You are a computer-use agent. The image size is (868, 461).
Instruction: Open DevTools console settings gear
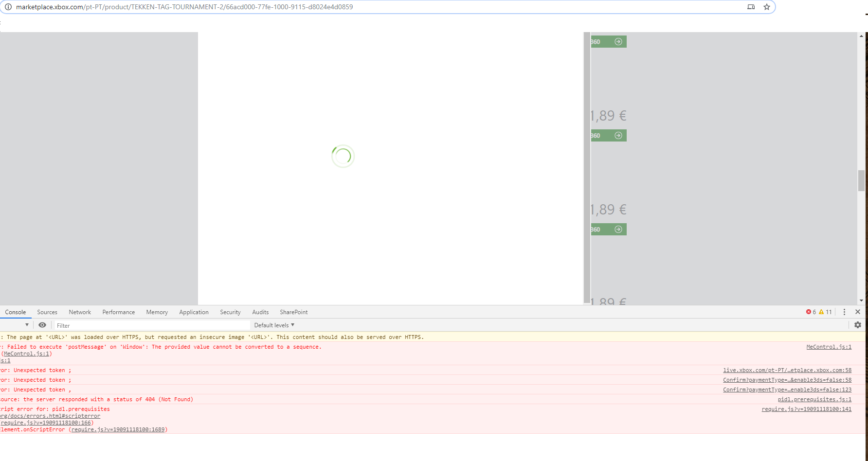coord(858,325)
